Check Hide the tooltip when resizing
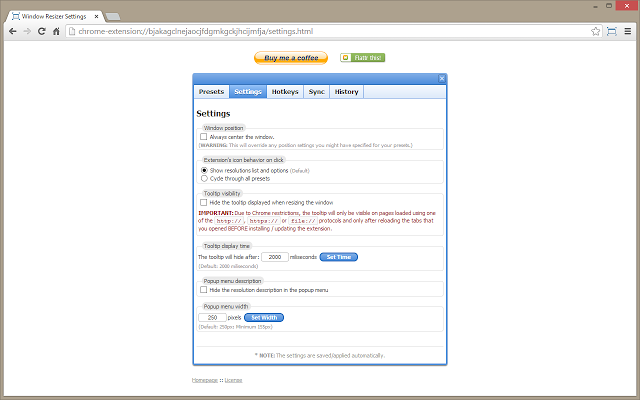Image resolution: width=640 pixels, height=400 pixels. tap(204, 202)
